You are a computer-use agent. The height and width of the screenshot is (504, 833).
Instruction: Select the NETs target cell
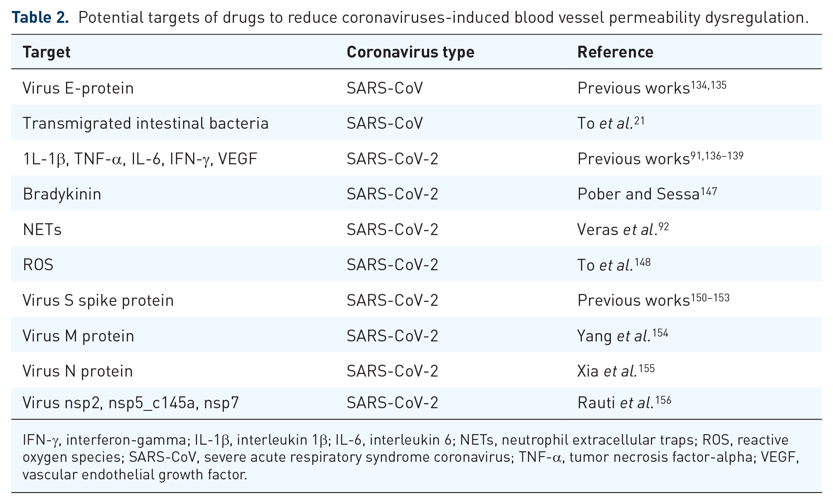[42, 229]
